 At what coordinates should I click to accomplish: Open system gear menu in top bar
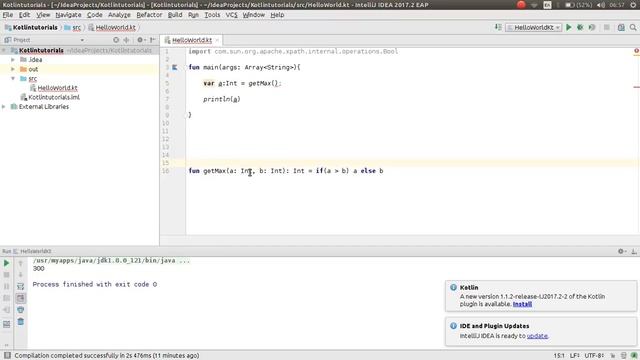pyautogui.click(x=633, y=5)
